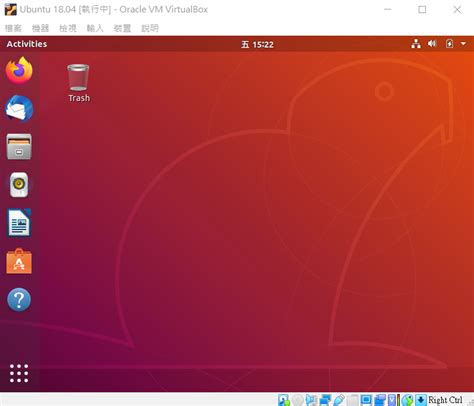Image resolution: width=474 pixels, height=406 pixels.
Task: Click the optical disc status icon
Action: pyautogui.click(x=298, y=400)
